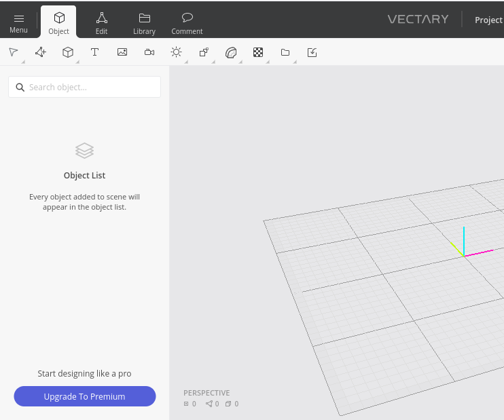Insert a 3D text object
The height and width of the screenshot is (420, 504).
point(95,52)
